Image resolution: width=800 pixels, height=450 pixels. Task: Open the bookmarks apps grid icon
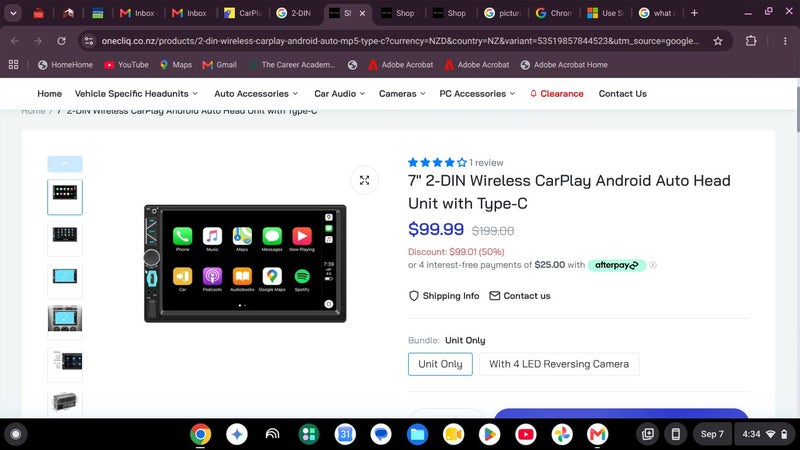coord(14,65)
